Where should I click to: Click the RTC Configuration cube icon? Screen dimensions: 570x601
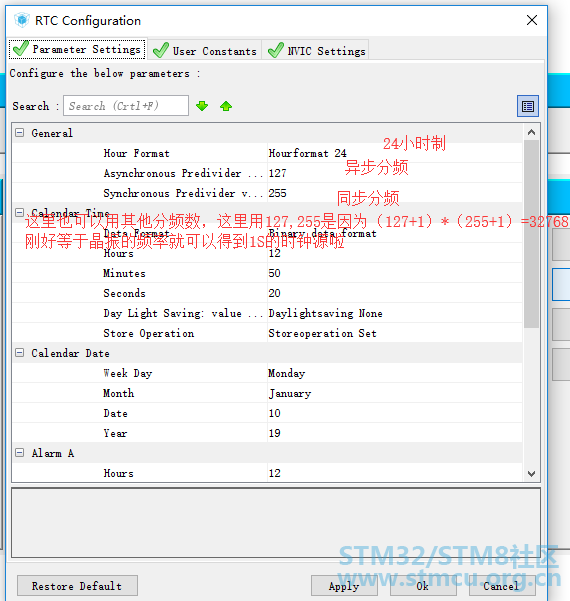coord(22,20)
